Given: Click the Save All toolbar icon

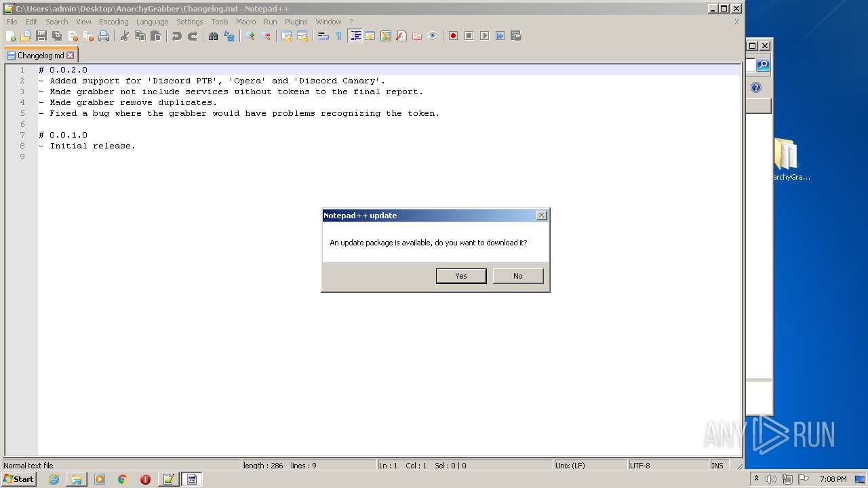Looking at the screenshot, I should [x=57, y=36].
